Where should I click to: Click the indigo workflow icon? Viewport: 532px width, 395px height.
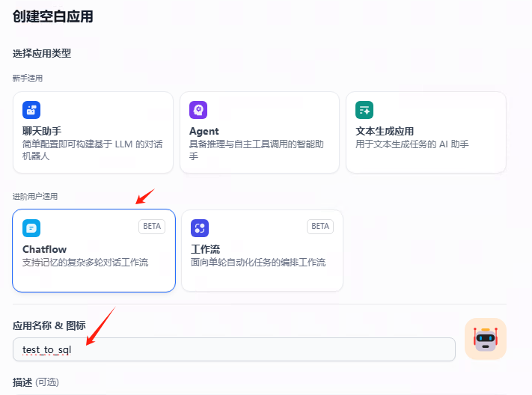200,228
